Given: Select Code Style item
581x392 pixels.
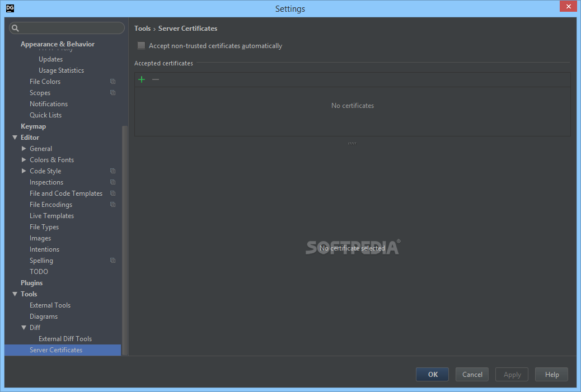Looking at the screenshot, I should click(x=45, y=171).
